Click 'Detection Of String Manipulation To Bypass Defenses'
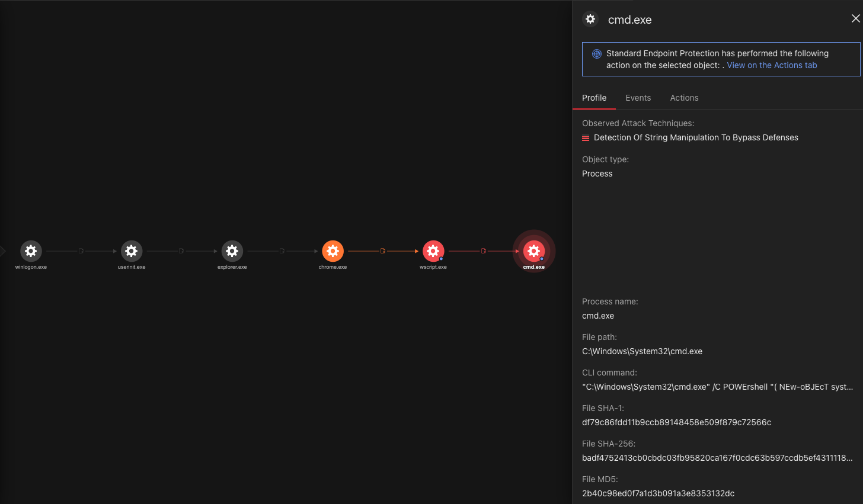Screen dimensions: 863x504 [696, 137]
